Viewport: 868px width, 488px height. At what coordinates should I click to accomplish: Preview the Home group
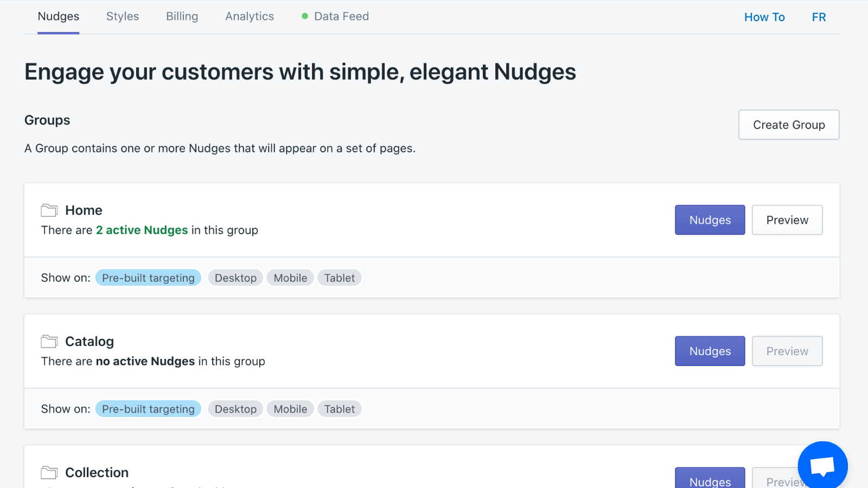point(787,220)
